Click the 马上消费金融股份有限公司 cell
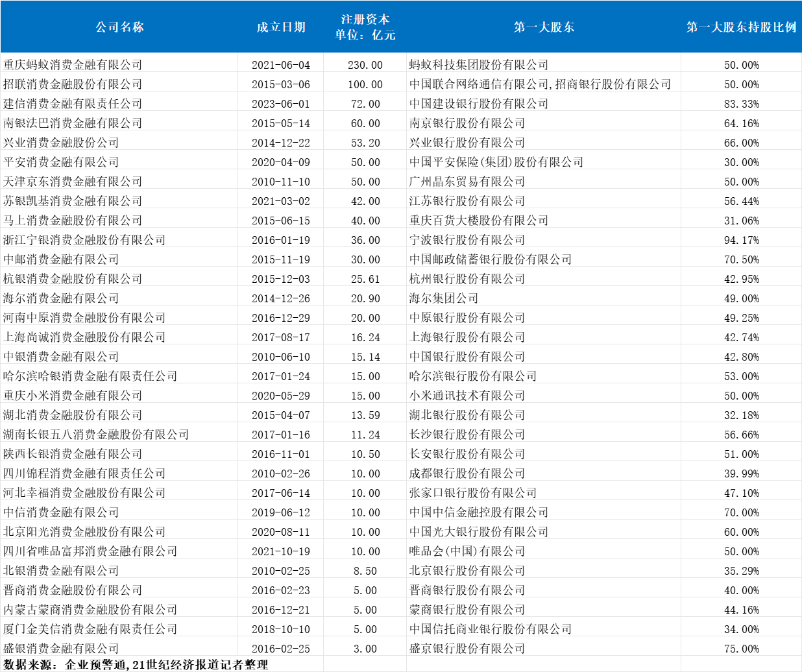This screenshot has height=672, width=802. click(x=73, y=221)
